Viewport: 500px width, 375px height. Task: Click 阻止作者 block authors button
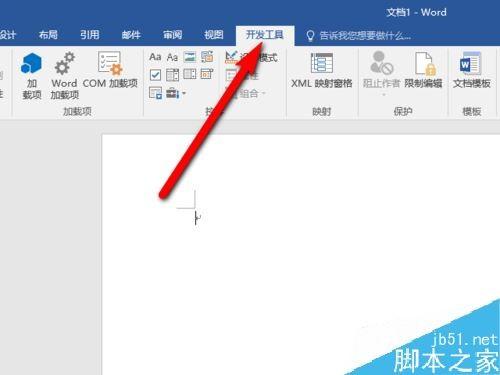point(381,70)
